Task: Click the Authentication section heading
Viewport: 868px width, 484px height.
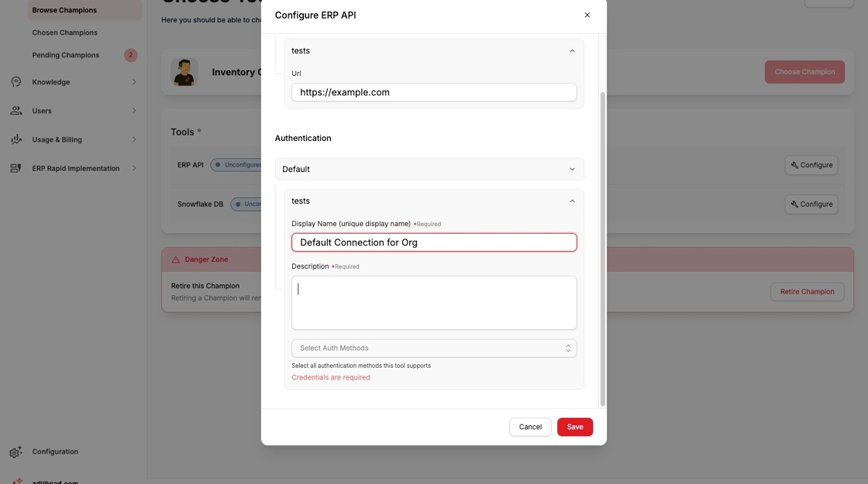Action: coord(303,139)
